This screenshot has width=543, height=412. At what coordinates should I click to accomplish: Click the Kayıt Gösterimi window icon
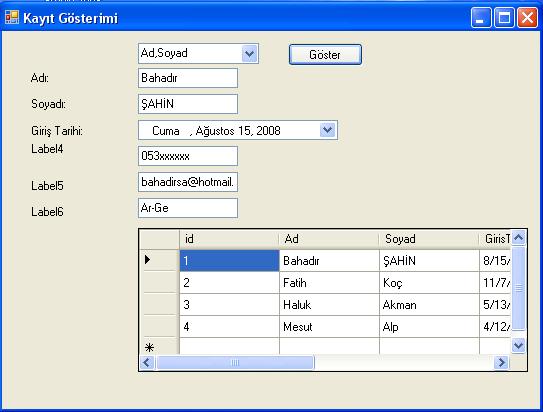pyautogui.click(x=12, y=17)
